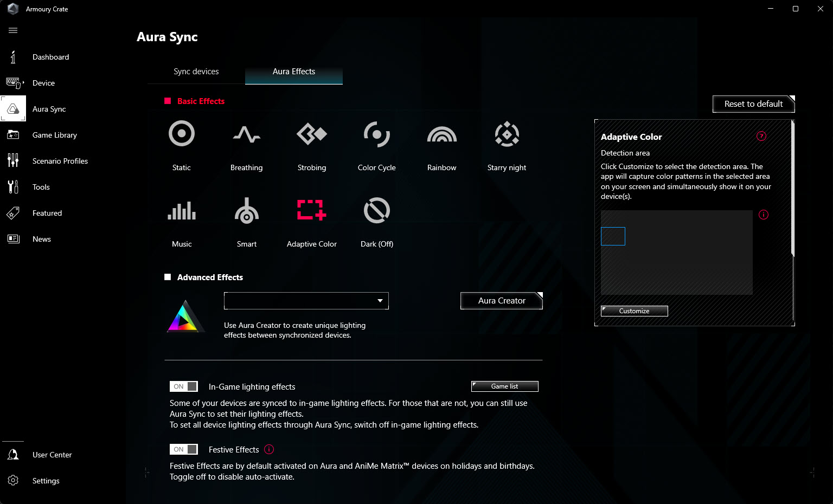
Task: Open the Advanced Effects dropdown
Action: pos(306,301)
